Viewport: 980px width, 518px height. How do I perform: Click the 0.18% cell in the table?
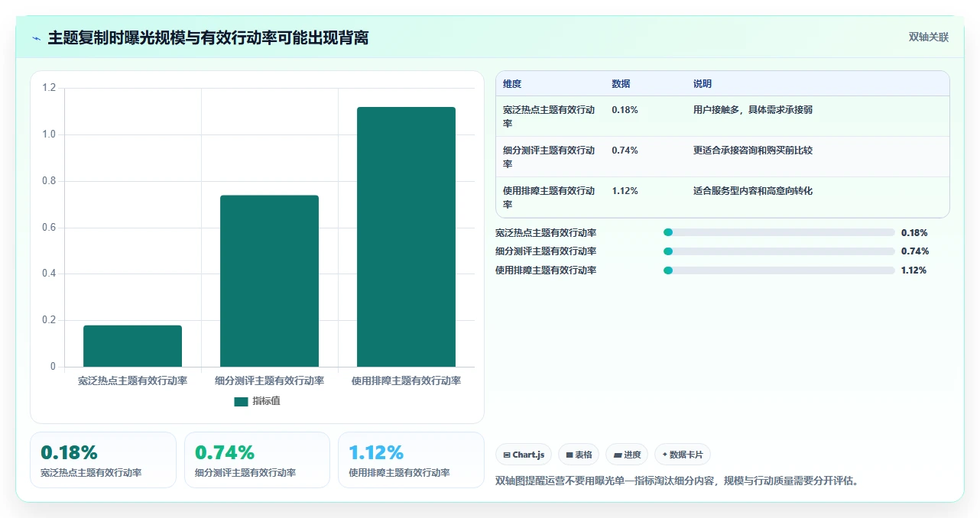pos(625,110)
